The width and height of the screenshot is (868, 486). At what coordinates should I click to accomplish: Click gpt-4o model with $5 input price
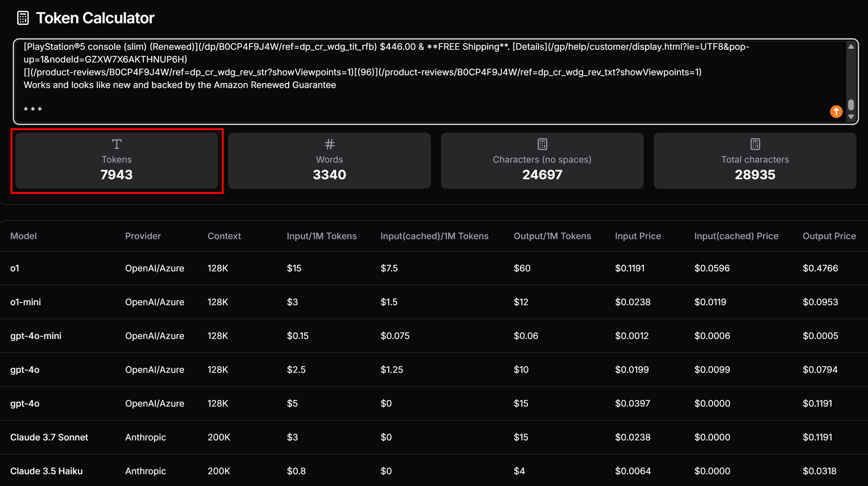click(25, 403)
